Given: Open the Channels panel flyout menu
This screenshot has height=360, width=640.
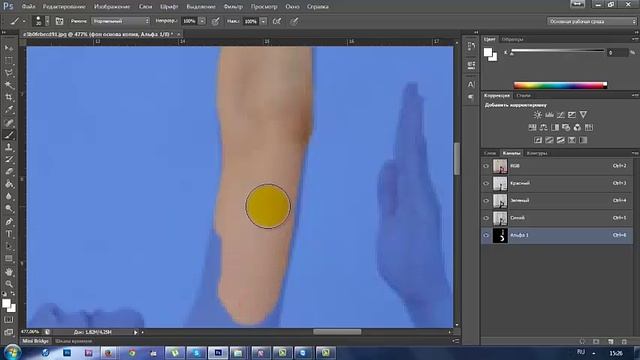Looking at the screenshot, I should pyautogui.click(x=635, y=153).
